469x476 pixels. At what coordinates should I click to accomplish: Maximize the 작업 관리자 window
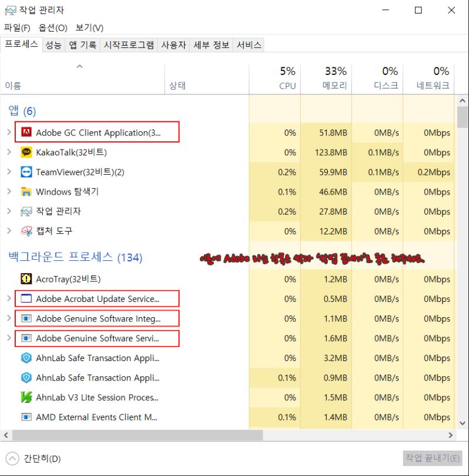click(x=419, y=11)
